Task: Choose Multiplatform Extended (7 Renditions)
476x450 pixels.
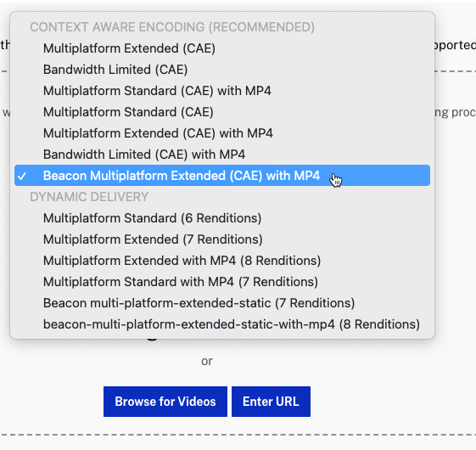Action: (x=222, y=239)
